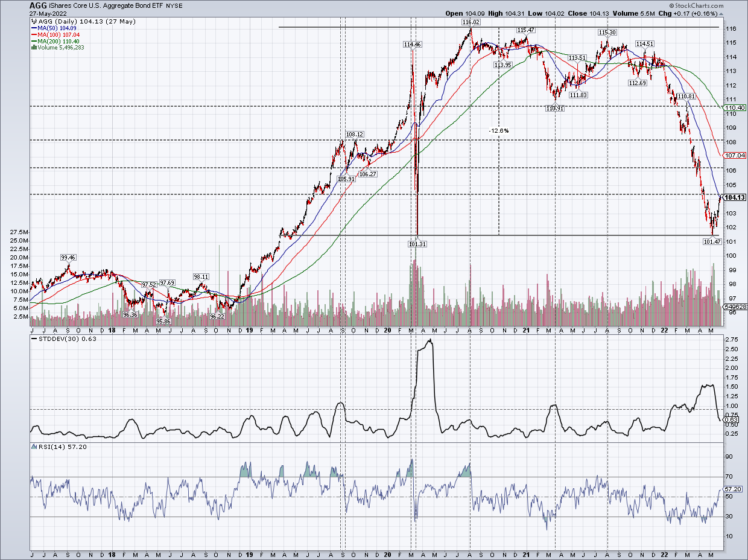This screenshot has width=748, height=560.
Task: Click the 96.36 price label
Action: point(130,314)
